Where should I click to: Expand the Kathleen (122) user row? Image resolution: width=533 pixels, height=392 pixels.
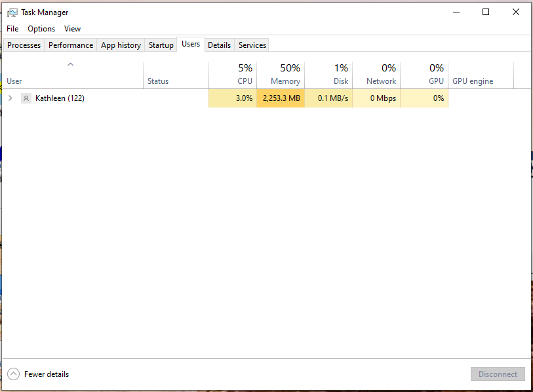10,98
